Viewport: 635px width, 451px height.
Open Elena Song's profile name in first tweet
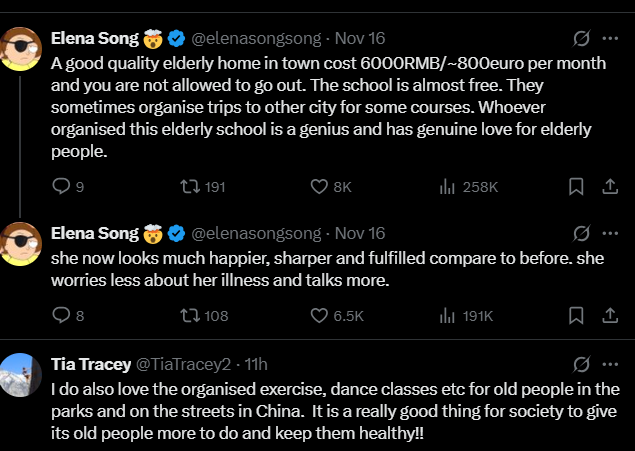(94, 39)
